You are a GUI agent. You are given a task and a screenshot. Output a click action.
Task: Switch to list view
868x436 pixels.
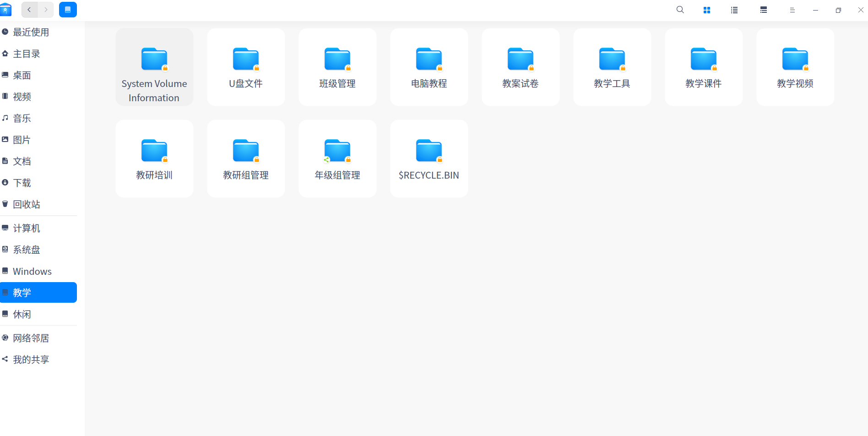[734, 10]
